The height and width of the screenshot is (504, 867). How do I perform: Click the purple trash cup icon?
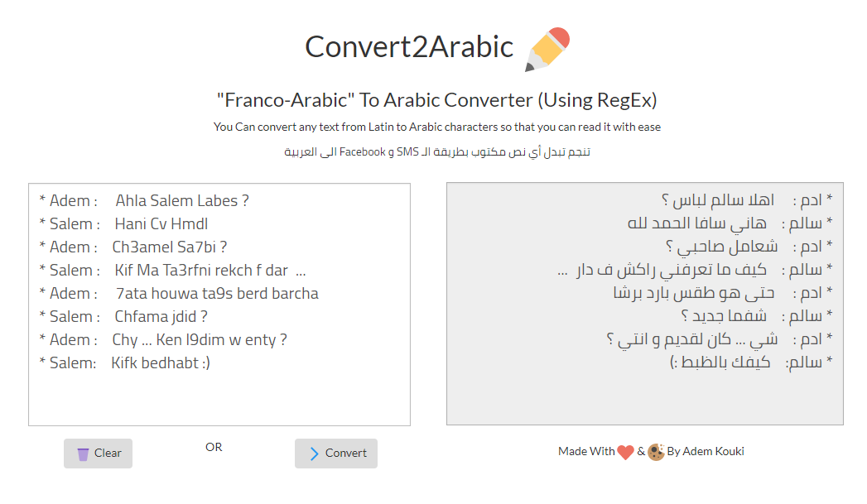(83, 454)
